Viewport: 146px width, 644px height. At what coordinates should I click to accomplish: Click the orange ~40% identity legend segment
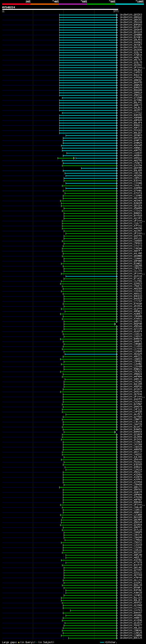(45, 4)
